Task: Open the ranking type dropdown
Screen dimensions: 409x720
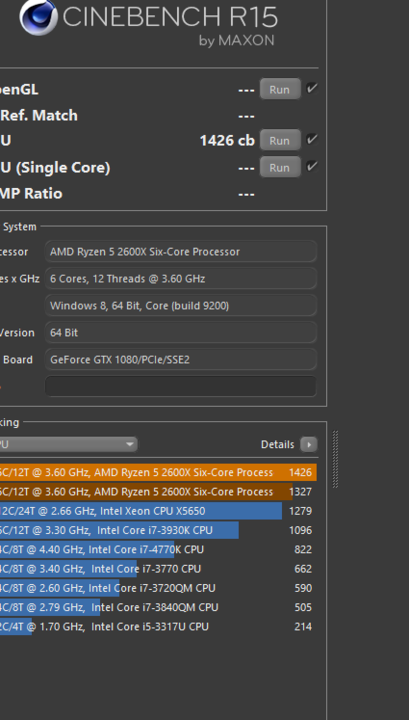Action: (x=68, y=444)
